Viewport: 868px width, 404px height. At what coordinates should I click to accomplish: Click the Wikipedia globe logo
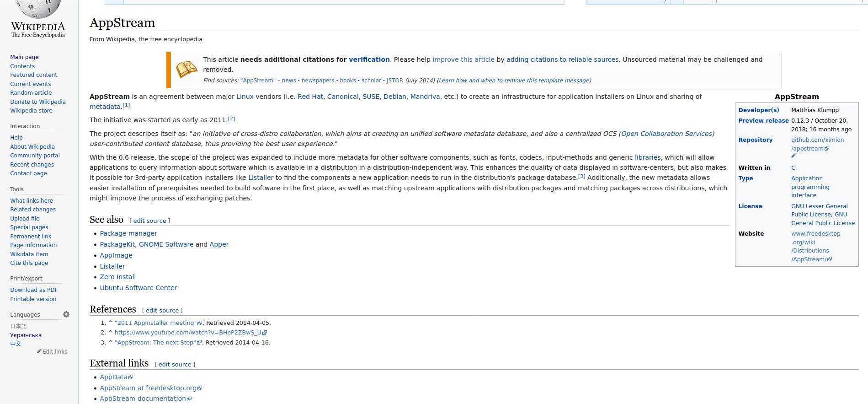click(38, 9)
